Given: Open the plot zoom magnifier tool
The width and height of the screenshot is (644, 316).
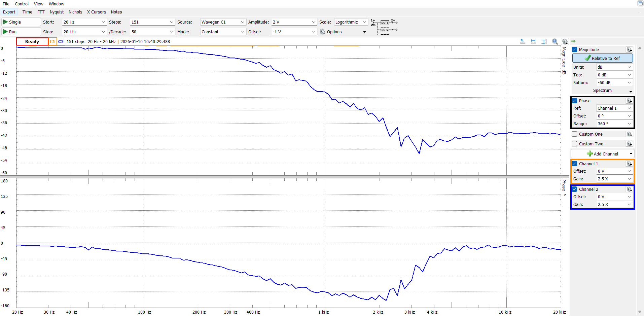Looking at the screenshot, I should point(555,41).
